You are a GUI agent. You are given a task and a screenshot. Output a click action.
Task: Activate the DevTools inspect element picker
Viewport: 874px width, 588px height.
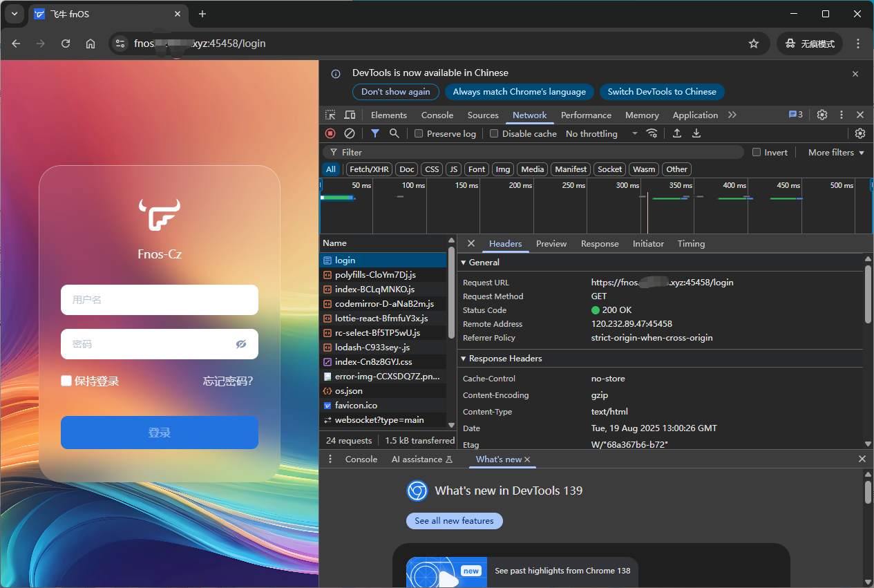pyautogui.click(x=331, y=115)
